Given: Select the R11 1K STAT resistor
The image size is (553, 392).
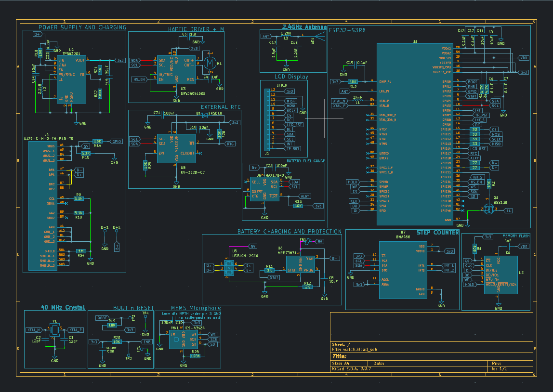Looking at the screenshot, I should 269,270.
